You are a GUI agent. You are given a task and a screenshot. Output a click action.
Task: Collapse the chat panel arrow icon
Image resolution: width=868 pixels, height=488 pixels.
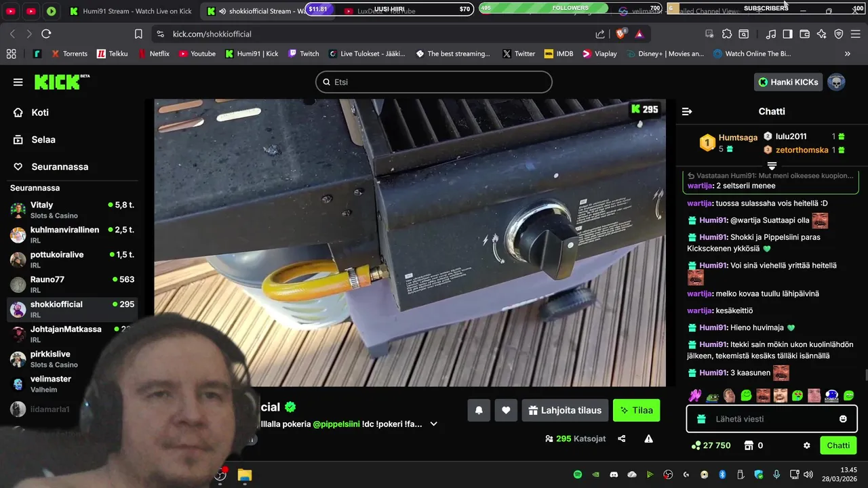pyautogui.click(x=687, y=111)
